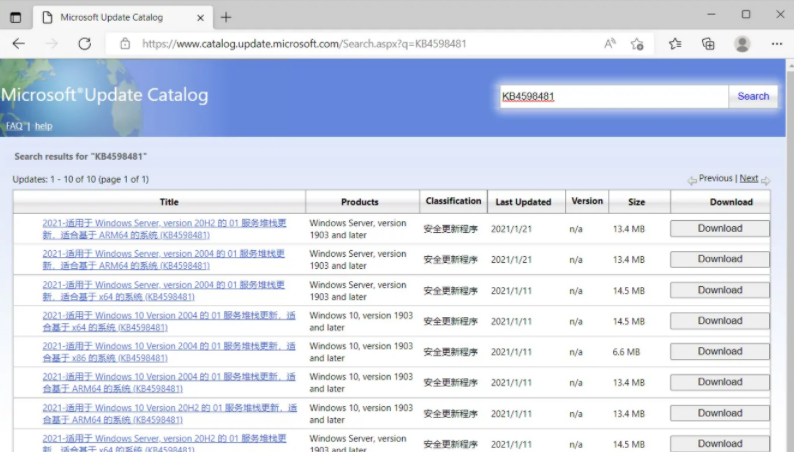
Task: Click the address bar URL
Action: point(304,44)
